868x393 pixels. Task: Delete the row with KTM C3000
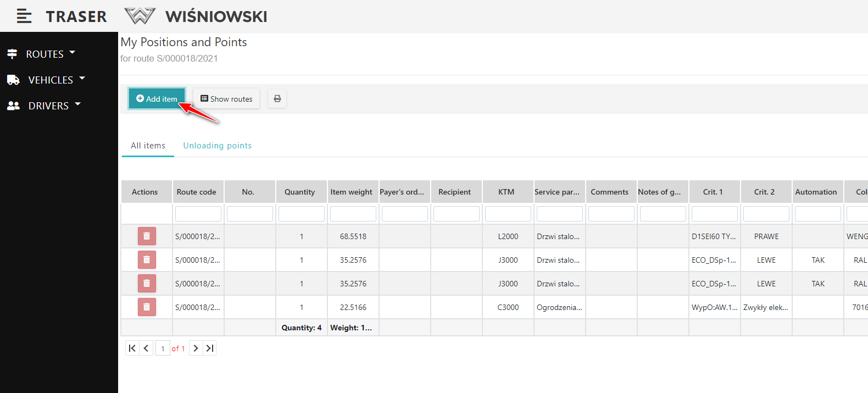pyautogui.click(x=147, y=307)
